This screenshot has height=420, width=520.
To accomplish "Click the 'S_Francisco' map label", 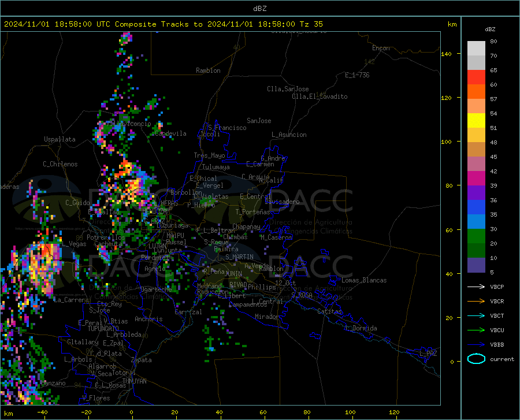I will (227, 128).
